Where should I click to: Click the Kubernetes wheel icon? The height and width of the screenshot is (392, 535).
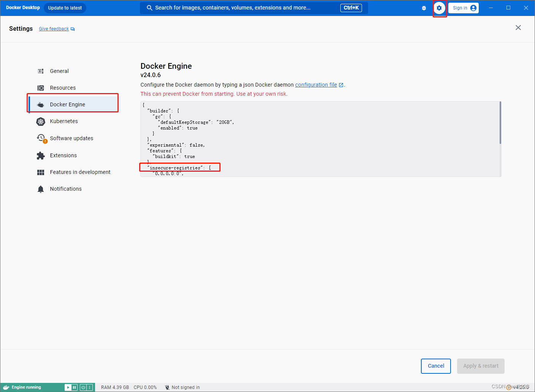(x=41, y=122)
